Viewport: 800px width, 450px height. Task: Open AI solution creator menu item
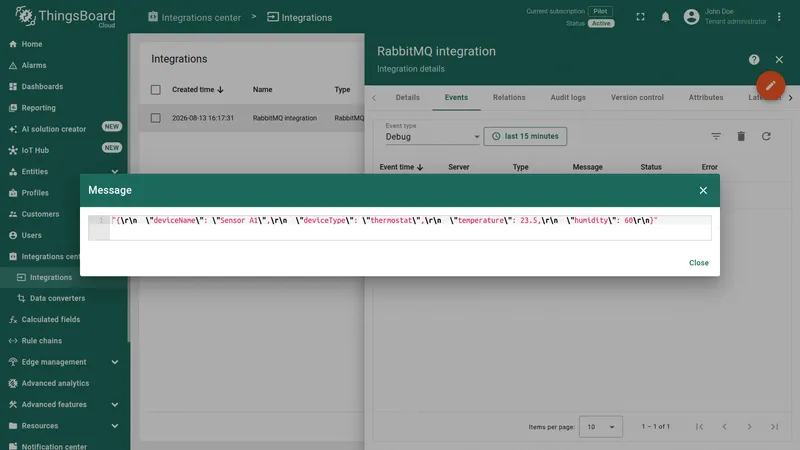[54, 129]
